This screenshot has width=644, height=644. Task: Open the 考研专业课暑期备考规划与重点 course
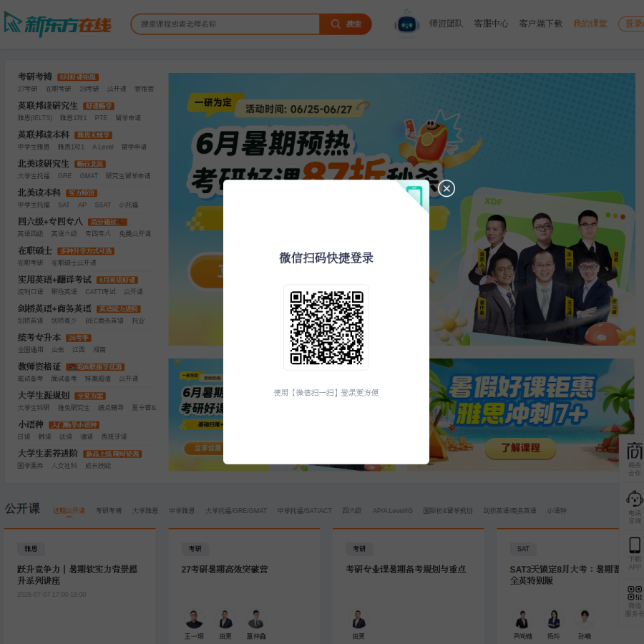pyautogui.click(x=406, y=570)
